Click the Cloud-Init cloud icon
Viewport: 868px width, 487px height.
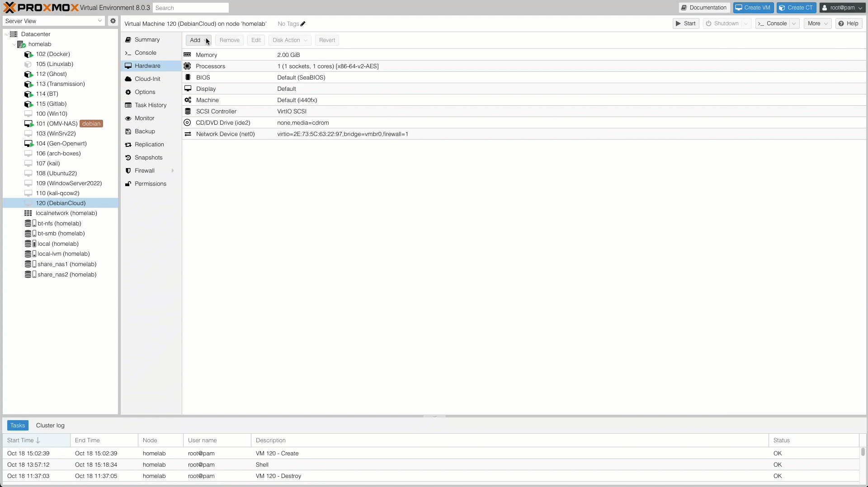coord(128,79)
